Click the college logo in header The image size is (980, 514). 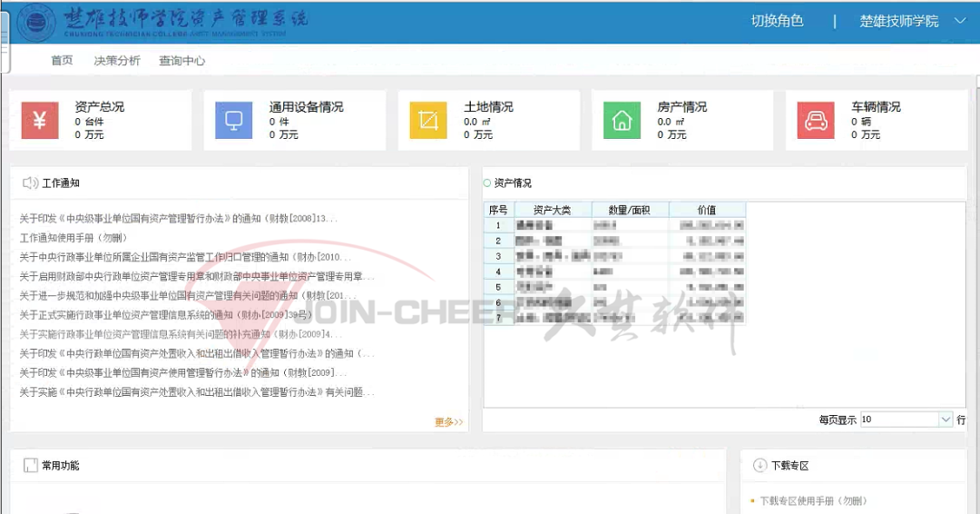pyautogui.click(x=36, y=22)
